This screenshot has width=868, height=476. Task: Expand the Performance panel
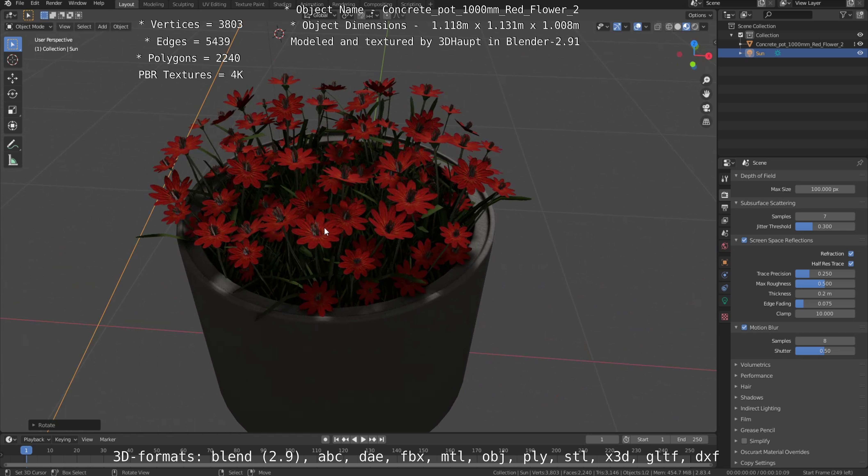[756, 376]
